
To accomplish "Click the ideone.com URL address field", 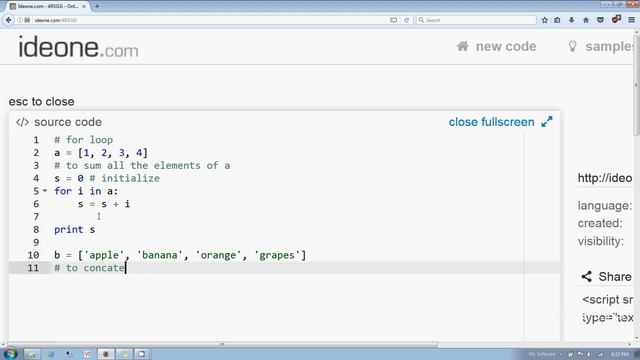I will 204,20.
